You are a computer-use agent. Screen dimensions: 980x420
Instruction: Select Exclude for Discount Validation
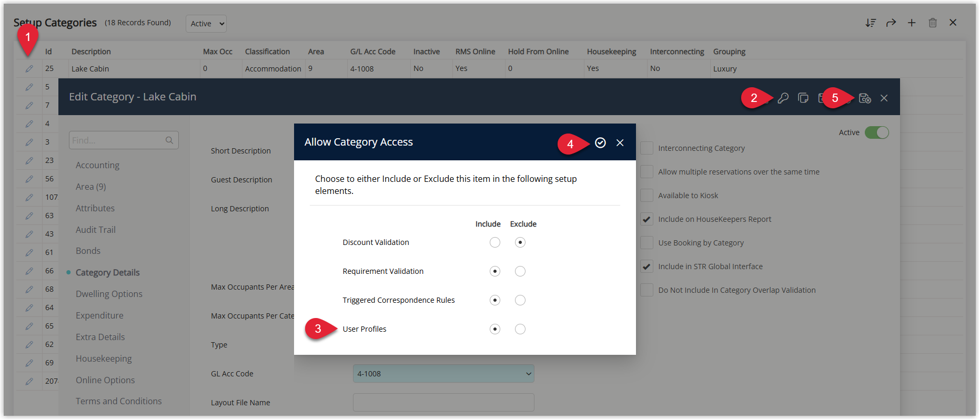click(x=520, y=242)
